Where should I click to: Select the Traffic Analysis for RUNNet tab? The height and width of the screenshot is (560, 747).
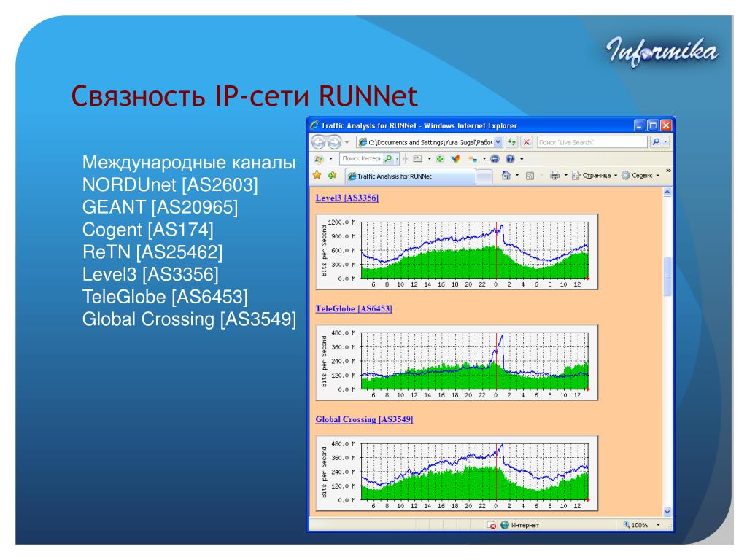(x=410, y=176)
